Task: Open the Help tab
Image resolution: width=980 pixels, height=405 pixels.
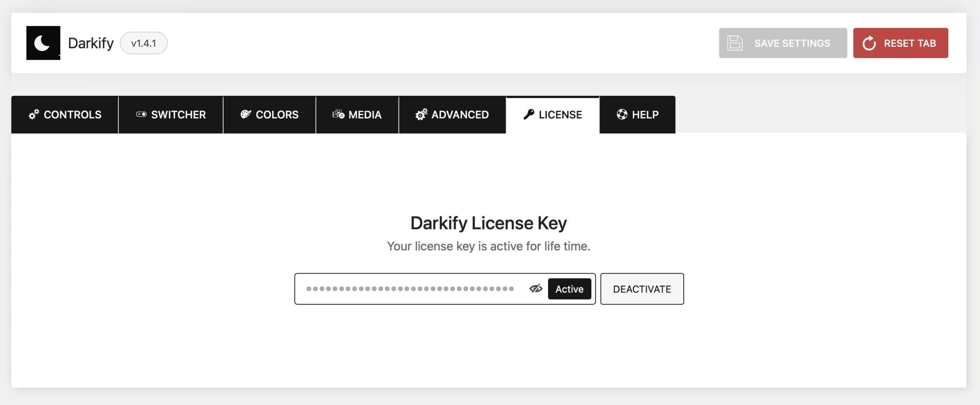Action: coord(637,115)
